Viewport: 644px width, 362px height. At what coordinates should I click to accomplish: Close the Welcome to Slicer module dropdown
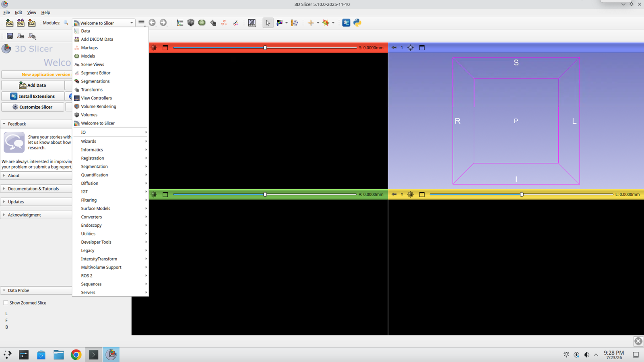(x=104, y=23)
